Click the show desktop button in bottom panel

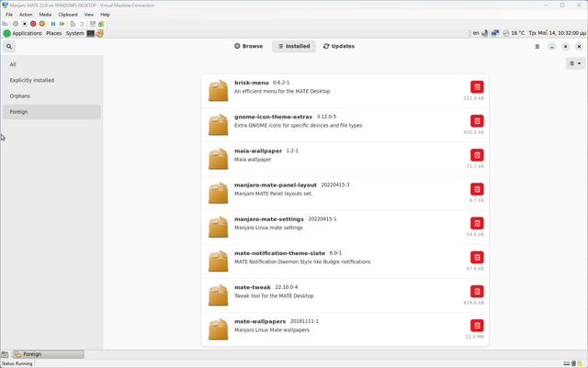tap(5, 354)
